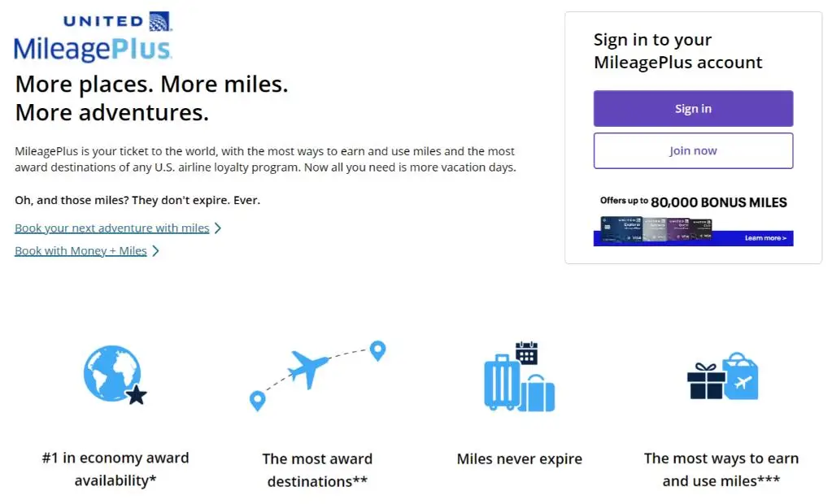This screenshot has height=504, width=832.
Task: Click the United Explorer credit card image
Action: pyautogui.click(x=621, y=229)
